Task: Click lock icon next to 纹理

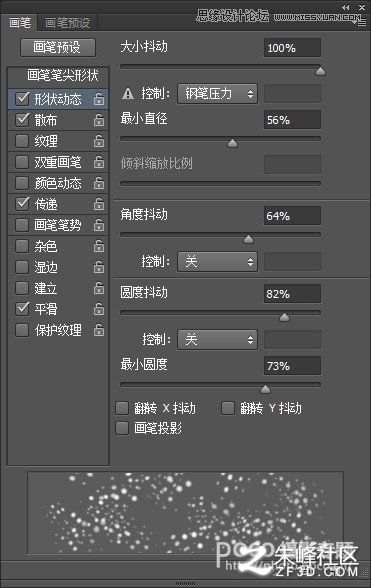Action: click(99, 141)
